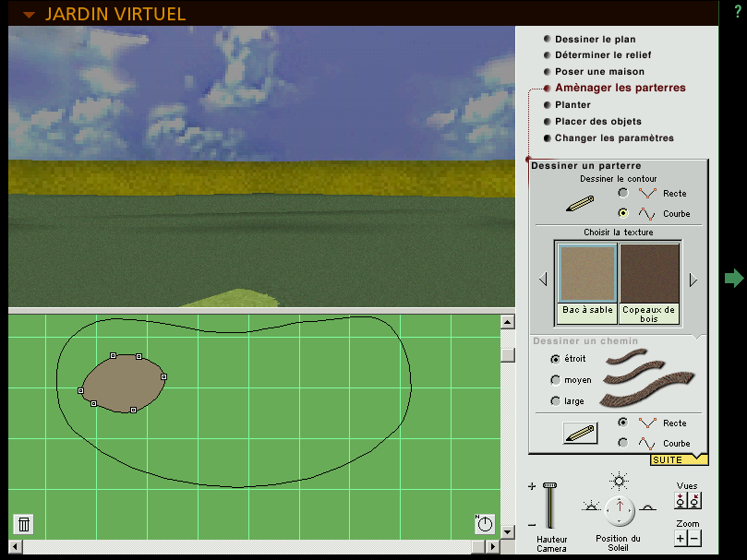Open 'Placer des objets' step

(x=597, y=122)
